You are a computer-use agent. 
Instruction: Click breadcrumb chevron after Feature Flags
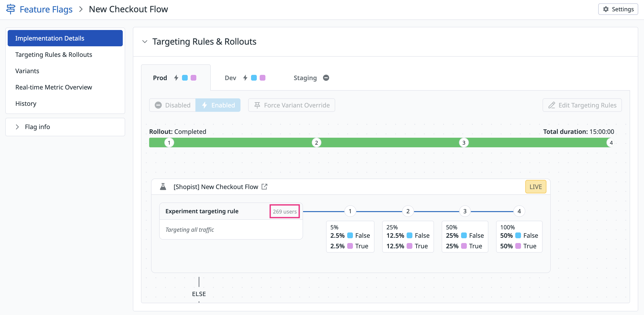(81, 9)
